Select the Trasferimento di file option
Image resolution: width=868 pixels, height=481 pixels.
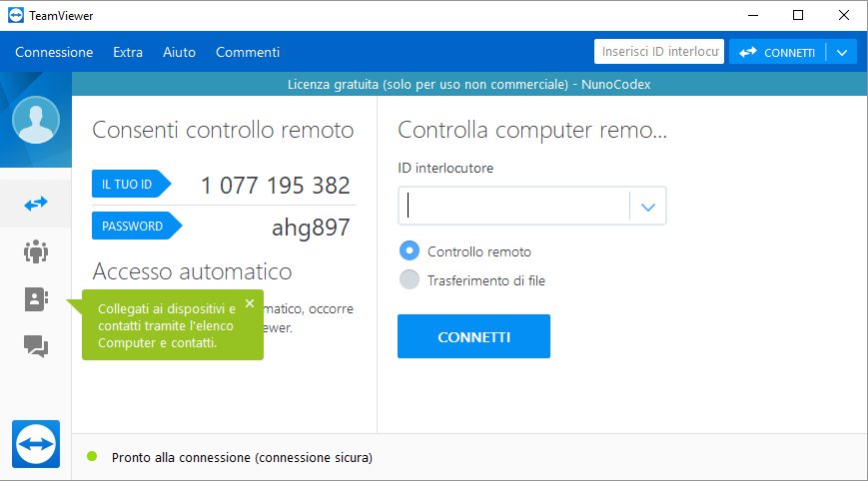pos(410,280)
